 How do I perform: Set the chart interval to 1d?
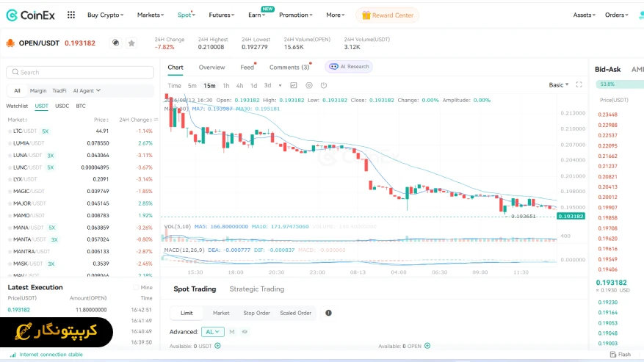coord(254,85)
